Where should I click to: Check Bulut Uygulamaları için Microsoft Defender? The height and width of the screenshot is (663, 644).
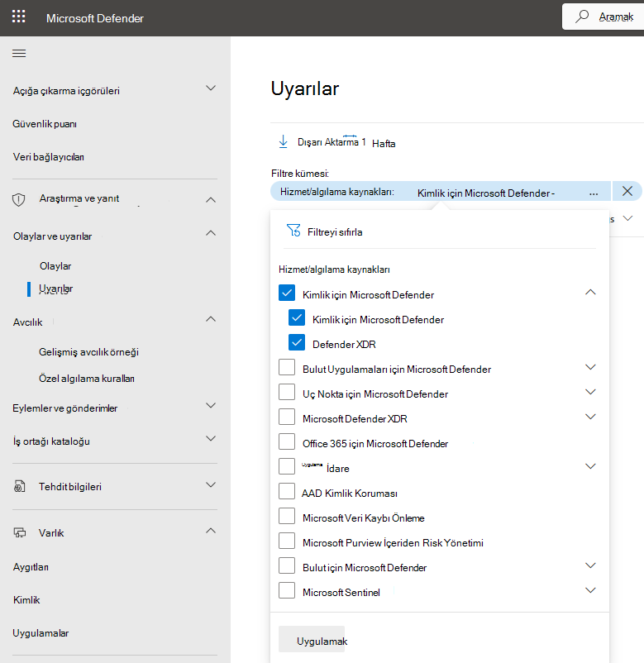[287, 367]
